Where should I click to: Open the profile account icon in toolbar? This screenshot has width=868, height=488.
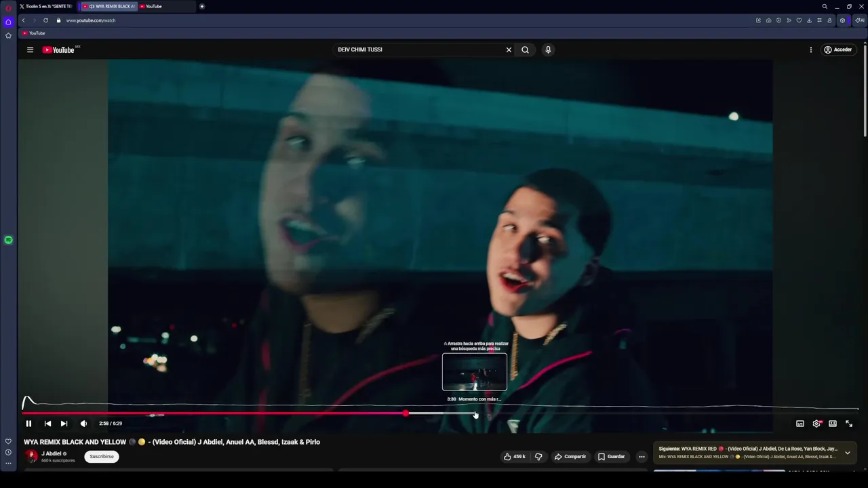[x=829, y=20]
